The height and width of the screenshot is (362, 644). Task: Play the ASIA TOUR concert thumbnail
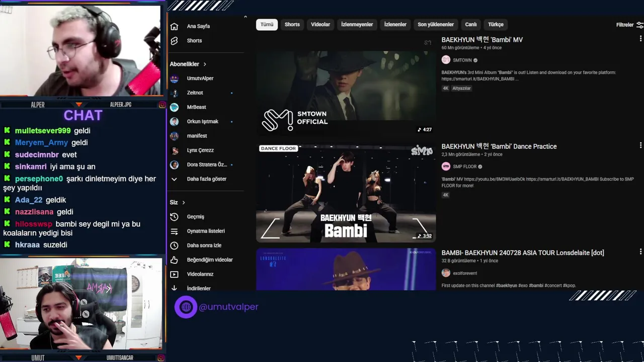point(346,269)
